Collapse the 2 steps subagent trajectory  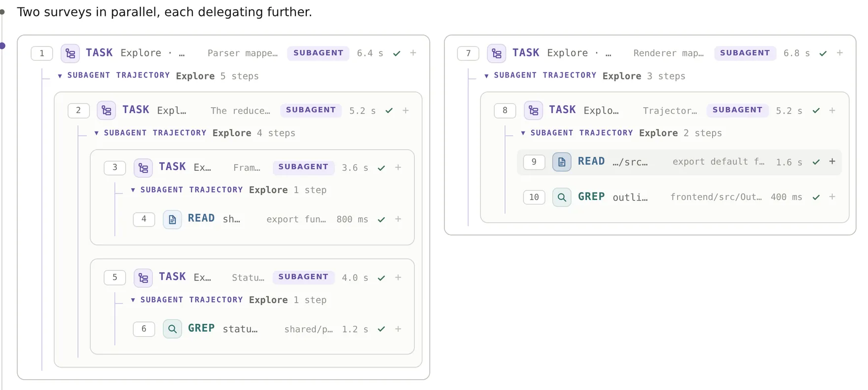click(x=523, y=133)
